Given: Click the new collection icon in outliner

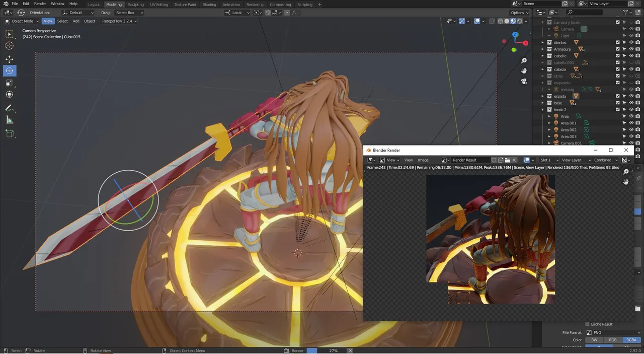Looking at the screenshot, I should [638, 12].
